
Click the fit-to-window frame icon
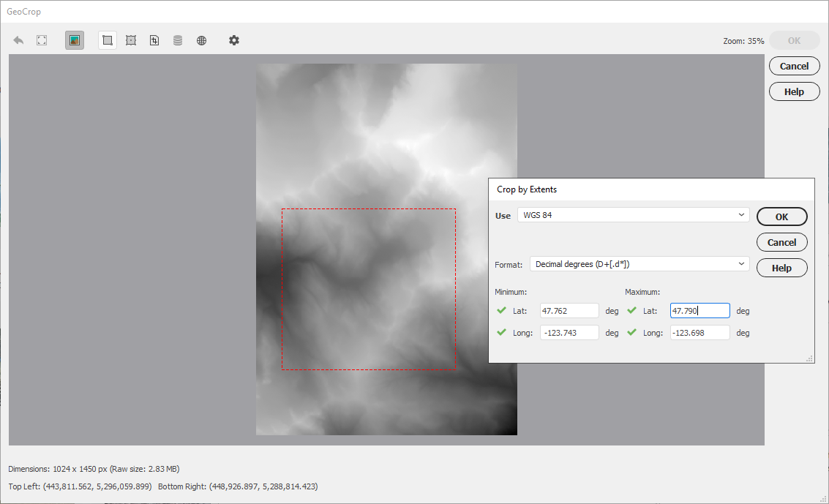click(42, 40)
